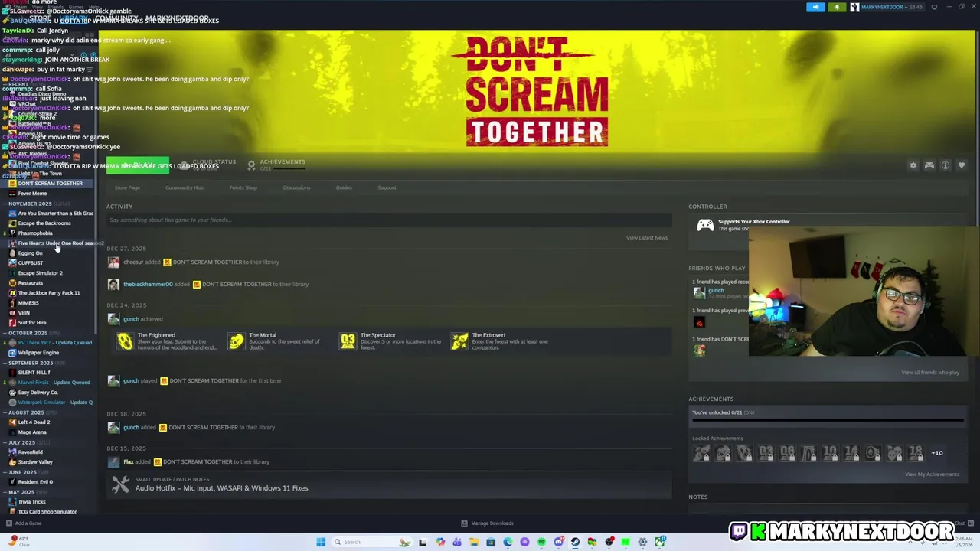Open the Points Shop tab

coord(243,187)
